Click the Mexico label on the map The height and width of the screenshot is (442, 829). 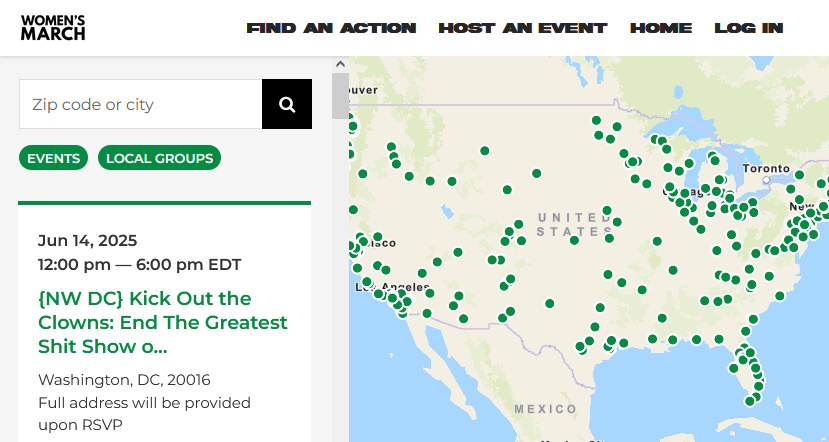(x=546, y=409)
